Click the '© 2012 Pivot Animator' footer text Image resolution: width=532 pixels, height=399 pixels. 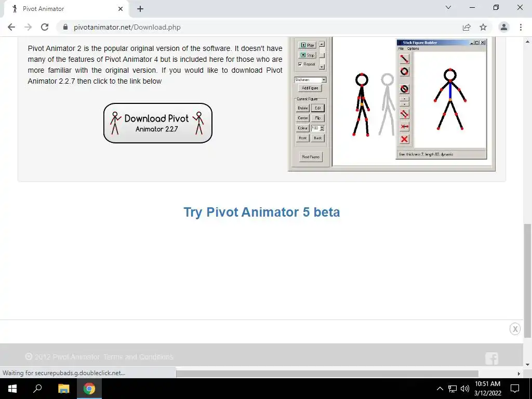pyautogui.click(x=63, y=357)
